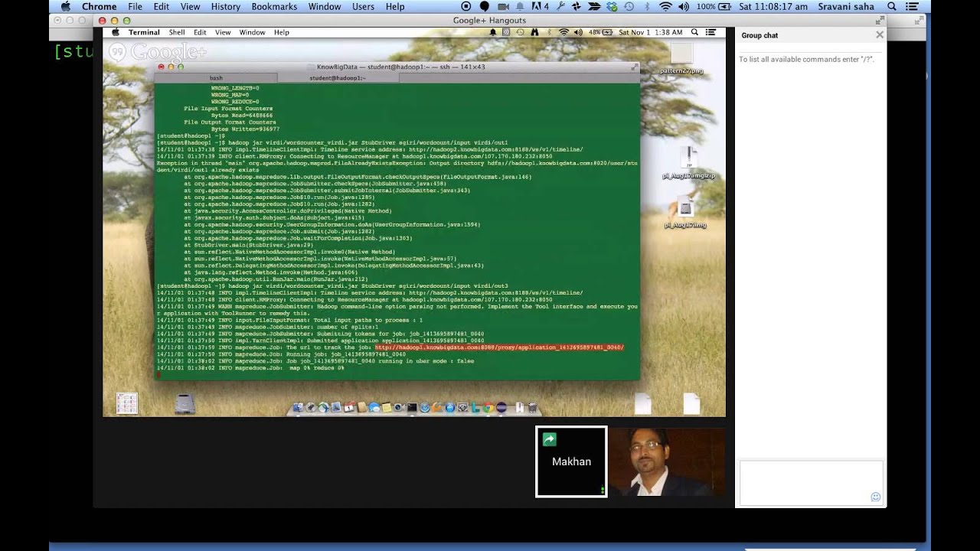The width and height of the screenshot is (980, 551).
Task: Open the Time Machine status icon
Action: coord(629,6)
